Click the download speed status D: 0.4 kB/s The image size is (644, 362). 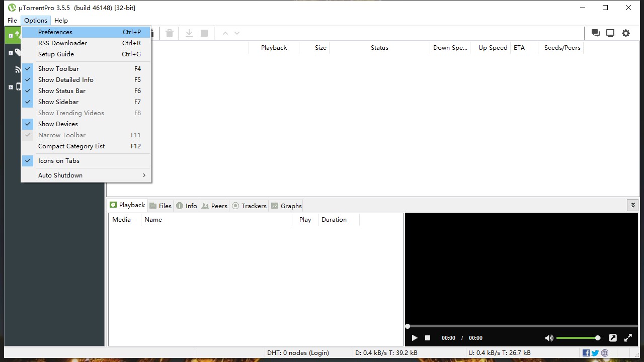click(386, 353)
